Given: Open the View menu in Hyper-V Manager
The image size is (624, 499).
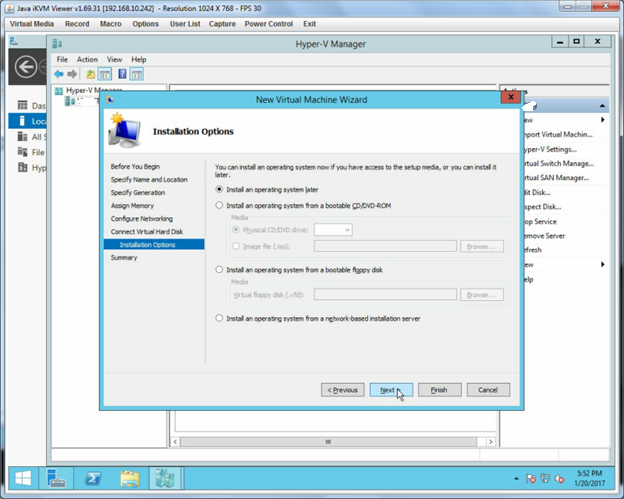Looking at the screenshot, I should point(114,59).
